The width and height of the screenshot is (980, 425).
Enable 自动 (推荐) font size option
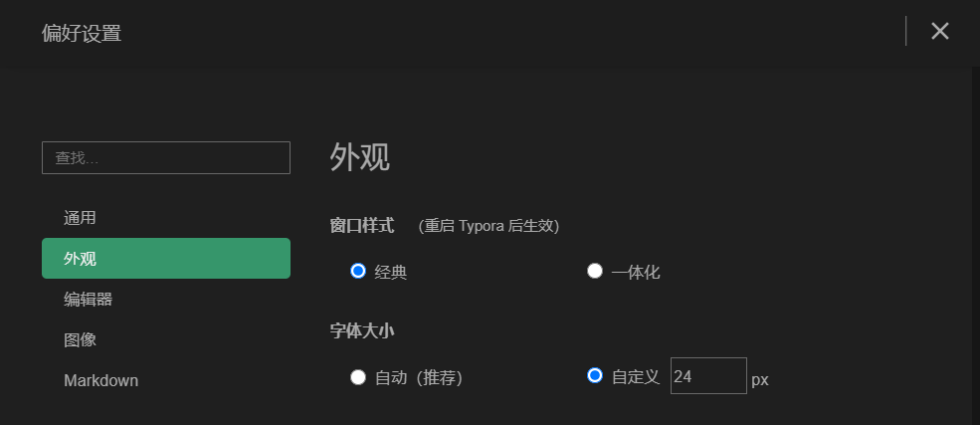358,377
